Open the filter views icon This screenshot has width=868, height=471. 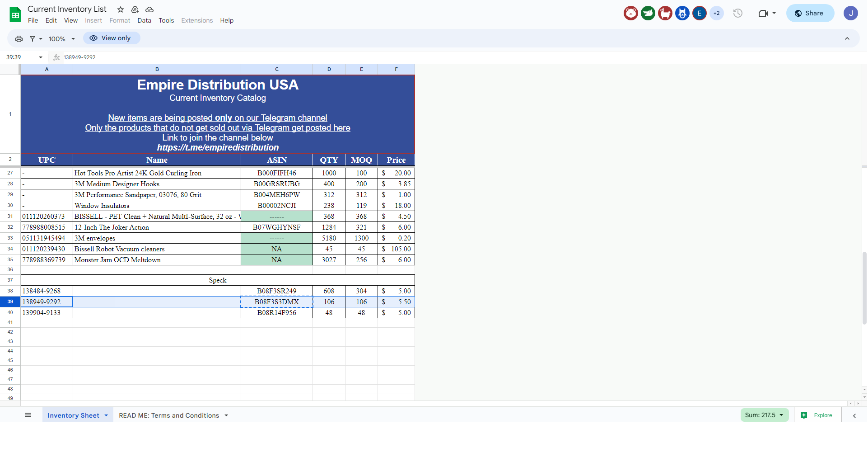coord(33,39)
